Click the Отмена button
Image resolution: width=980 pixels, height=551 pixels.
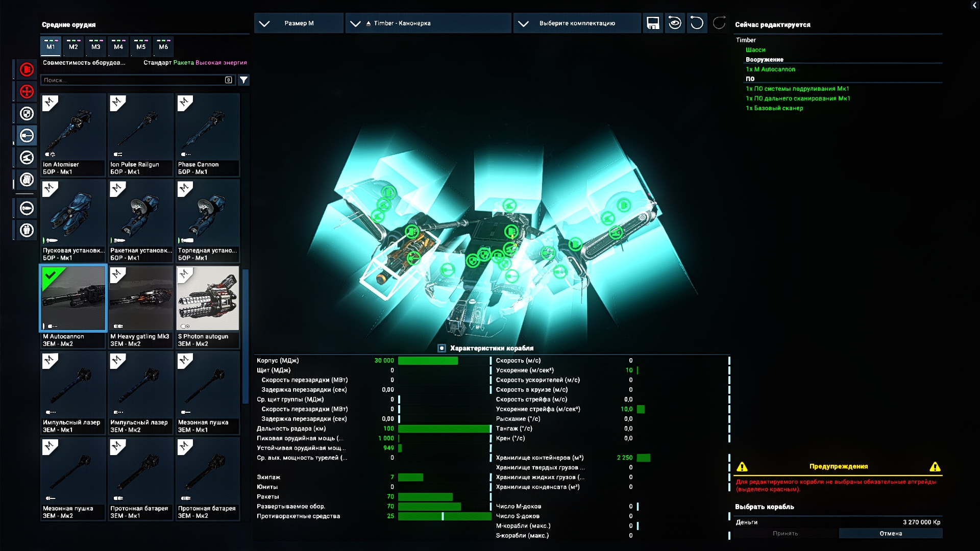(x=891, y=534)
